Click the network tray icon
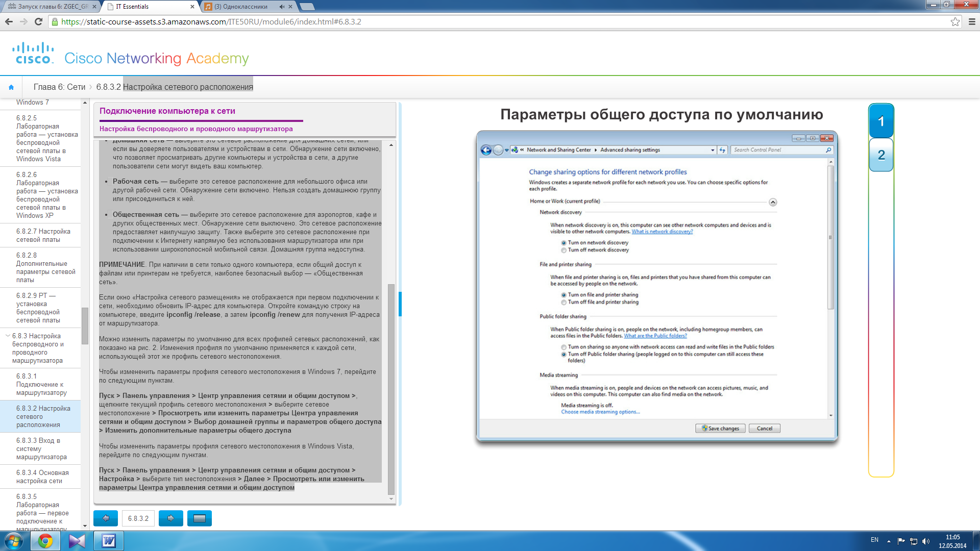 (914, 541)
